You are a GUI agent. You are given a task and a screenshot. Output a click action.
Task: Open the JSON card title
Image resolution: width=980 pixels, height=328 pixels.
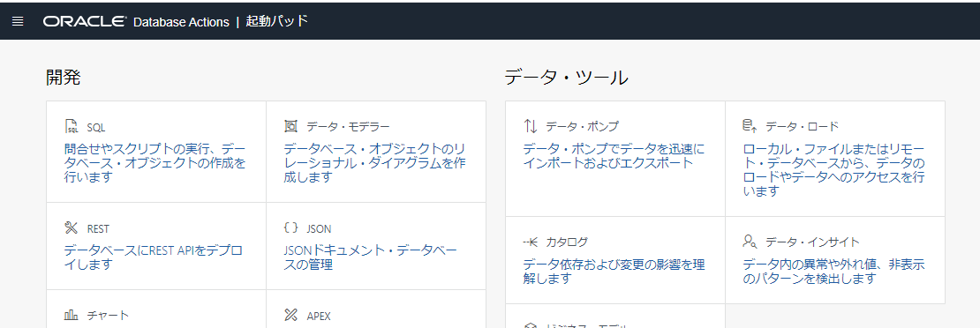tap(319, 228)
